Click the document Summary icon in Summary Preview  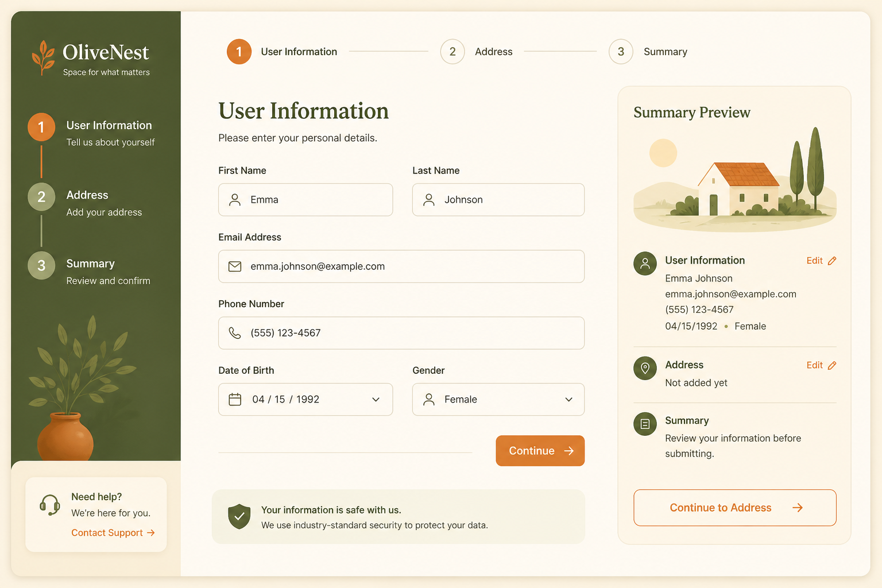pos(645,424)
